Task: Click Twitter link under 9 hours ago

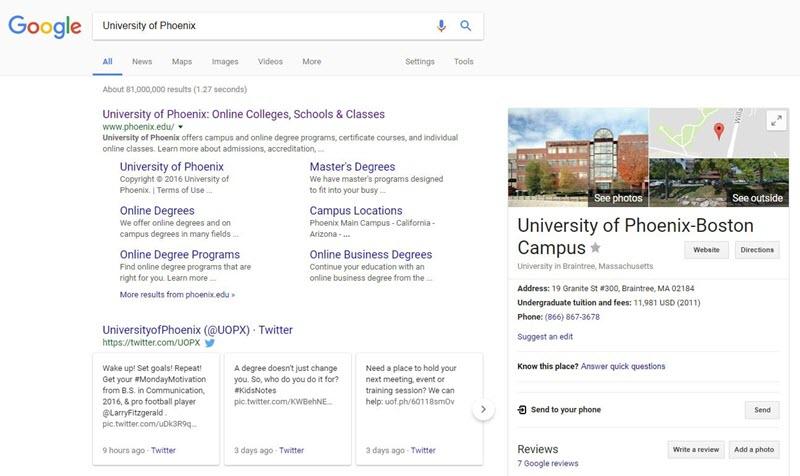Action: pos(163,450)
